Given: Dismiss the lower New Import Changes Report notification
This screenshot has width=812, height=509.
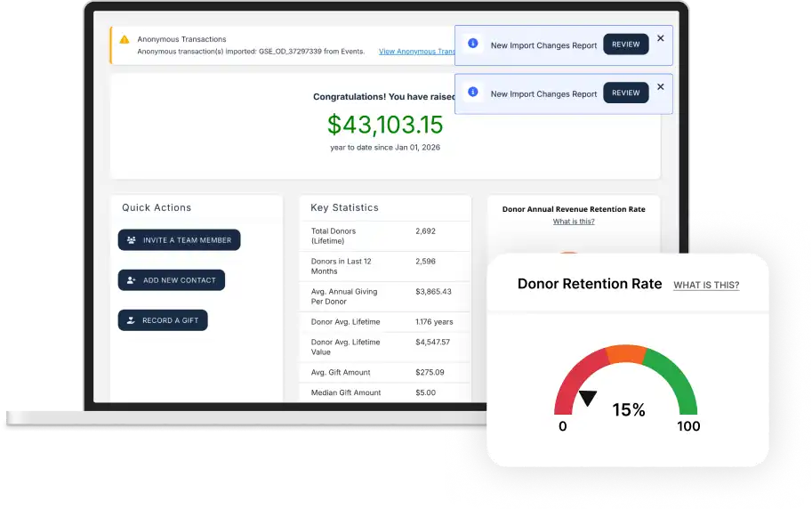Looking at the screenshot, I should pyautogui.click(x=660, y=87).
